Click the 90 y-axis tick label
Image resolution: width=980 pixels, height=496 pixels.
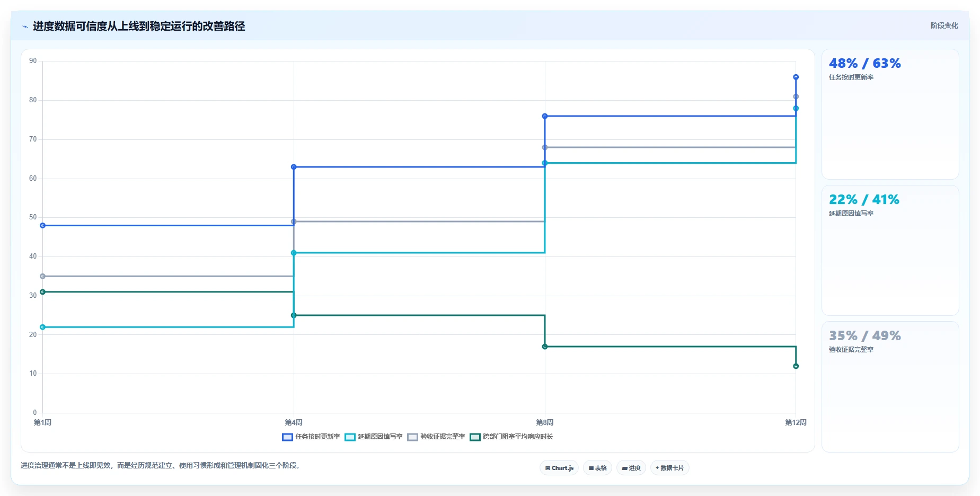coord(33,61)
